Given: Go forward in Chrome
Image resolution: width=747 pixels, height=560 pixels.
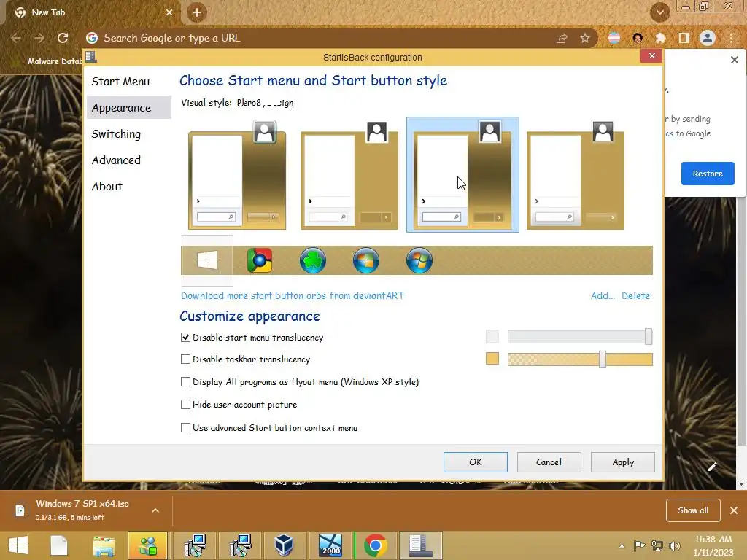Looking at the screenshot, I should point(39,38).
